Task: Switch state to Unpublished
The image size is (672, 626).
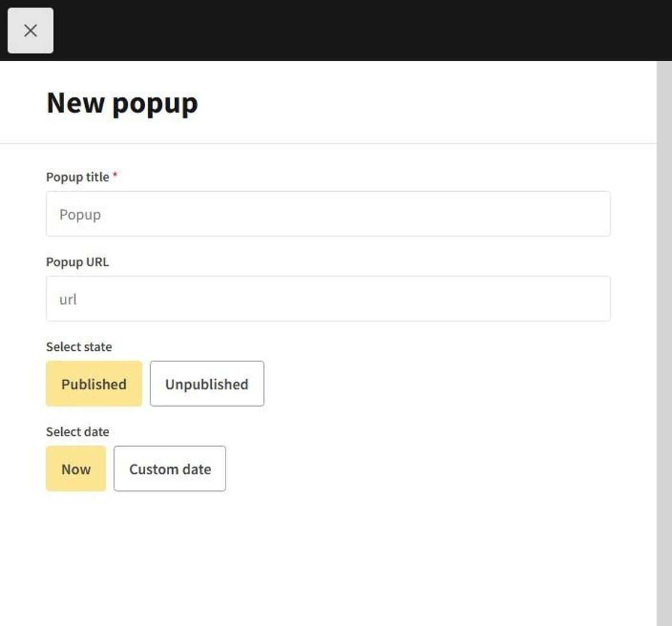Action: (x=206, y=384)
